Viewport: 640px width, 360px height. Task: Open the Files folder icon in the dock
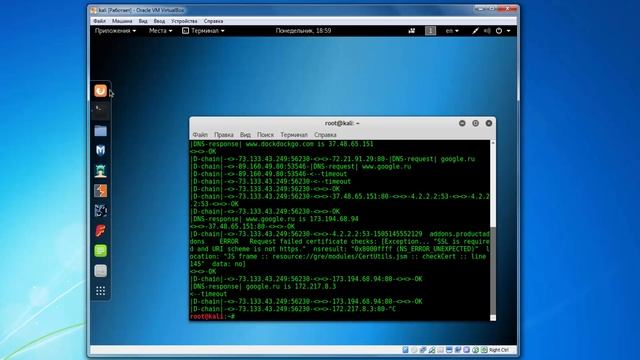point(100,131)
